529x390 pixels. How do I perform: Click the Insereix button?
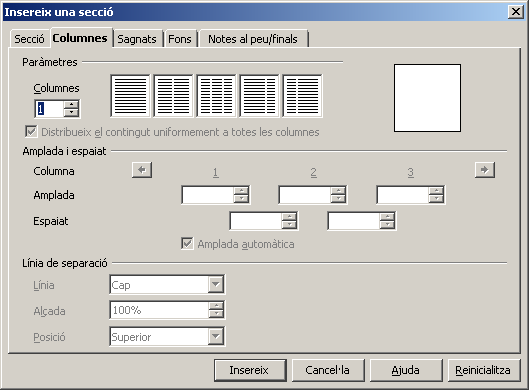click(x=250, y=370)
